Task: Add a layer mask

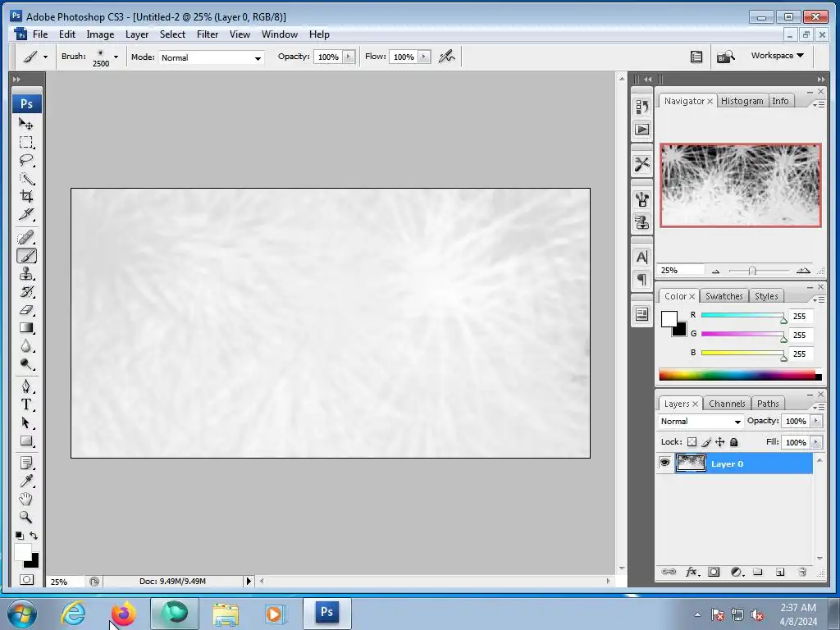Action: (x=714, y=572)
